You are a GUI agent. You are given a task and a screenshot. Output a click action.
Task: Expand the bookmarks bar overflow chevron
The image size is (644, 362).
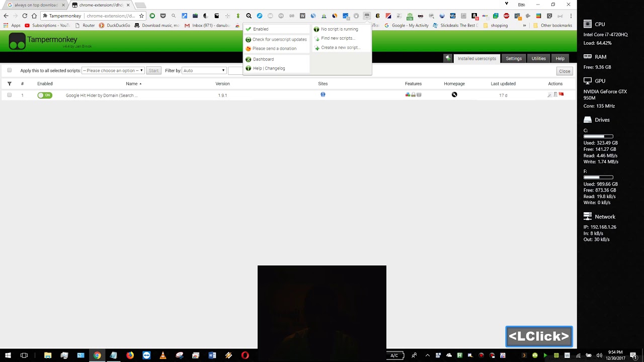(x=524, y=26)
